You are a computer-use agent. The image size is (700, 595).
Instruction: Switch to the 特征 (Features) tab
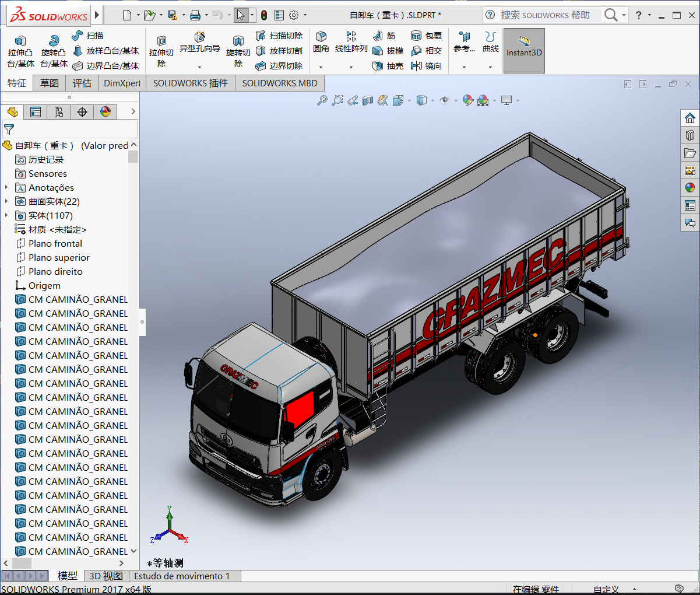point(17,83)
